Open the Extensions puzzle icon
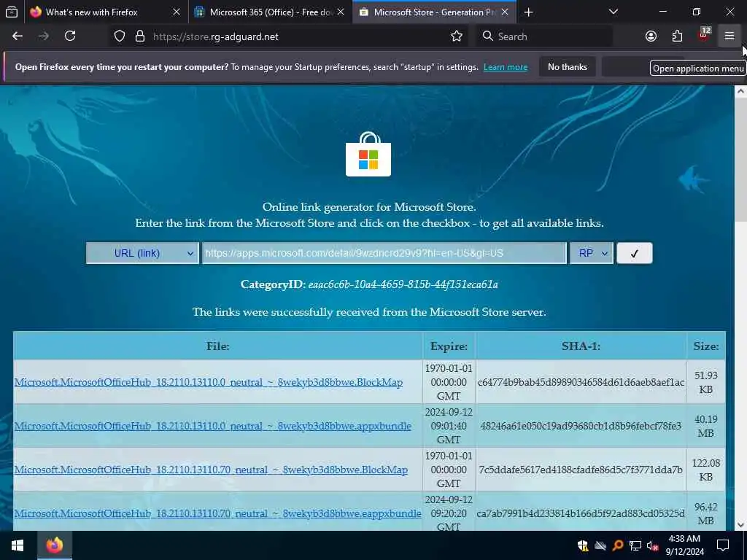The height and width of the screenshot is (560, 747). 677,36
